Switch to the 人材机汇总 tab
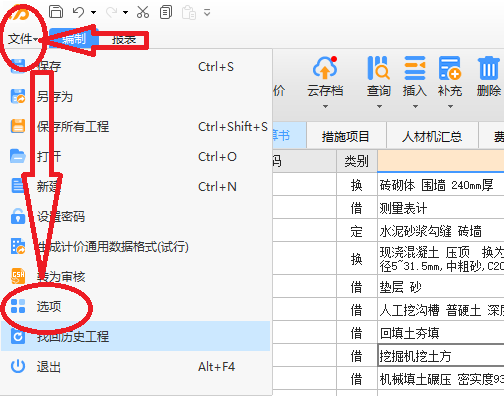The width and height of the screenshot is (504, 396). (432, 137)
